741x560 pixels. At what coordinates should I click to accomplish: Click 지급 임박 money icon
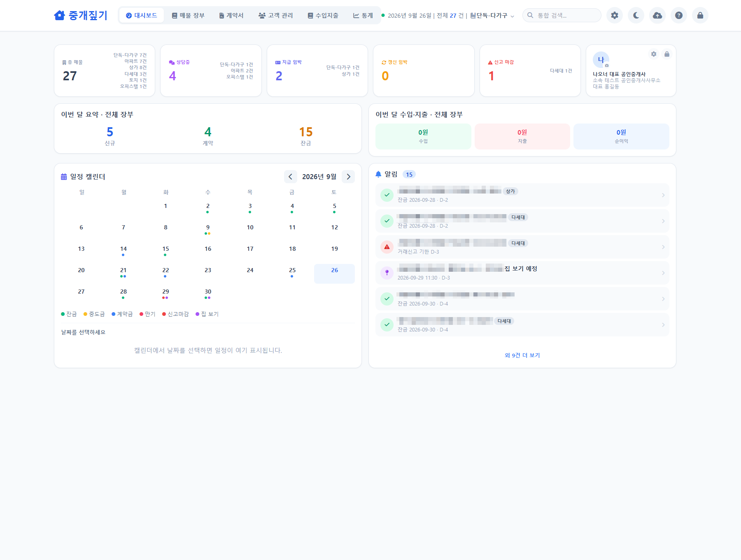[278, 62]
